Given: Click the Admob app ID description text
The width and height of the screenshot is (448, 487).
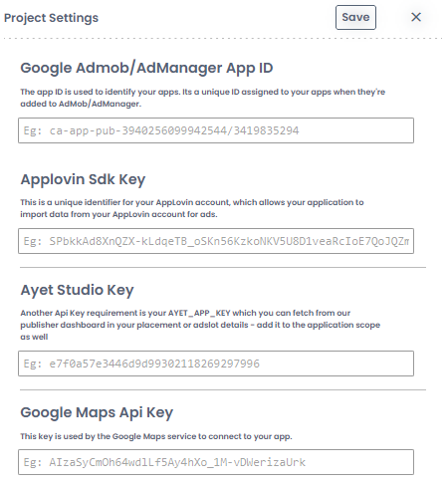Looking at the screenshot, I should tap(202, 98).
